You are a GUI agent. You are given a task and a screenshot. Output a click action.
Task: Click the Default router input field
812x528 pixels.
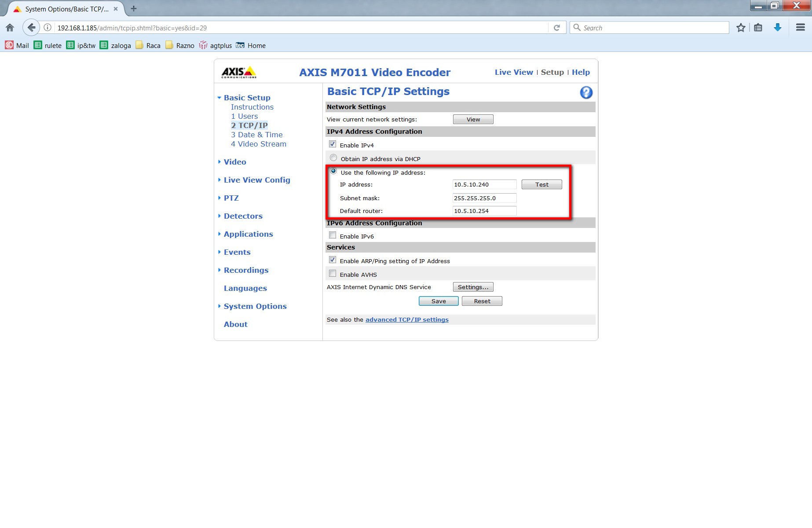tap(485, 211)
